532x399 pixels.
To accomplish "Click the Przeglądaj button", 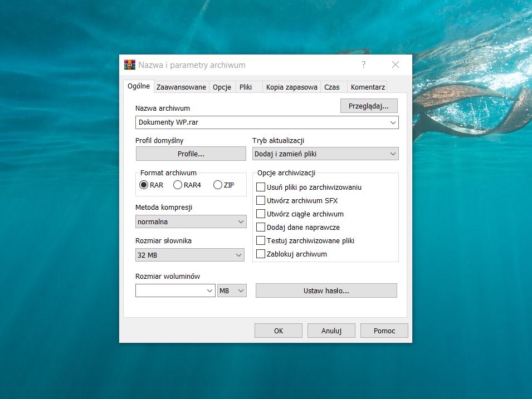I will pos(369,106).
